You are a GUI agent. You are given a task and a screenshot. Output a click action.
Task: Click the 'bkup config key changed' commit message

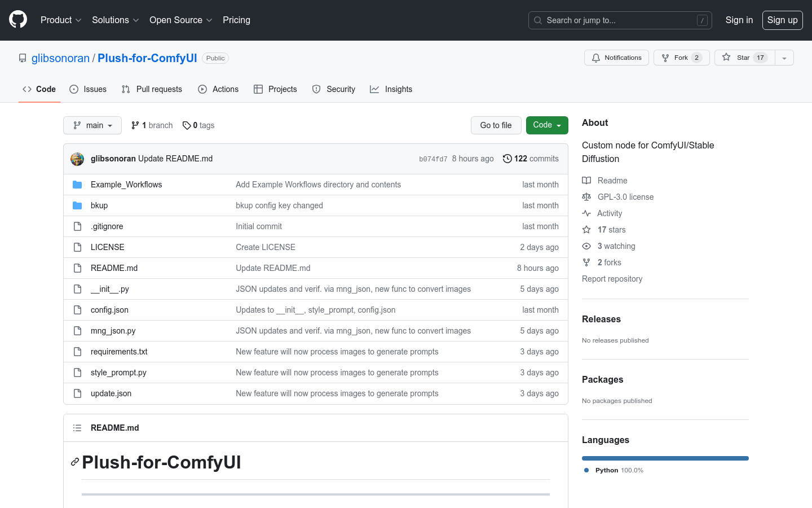coord(279,205)
